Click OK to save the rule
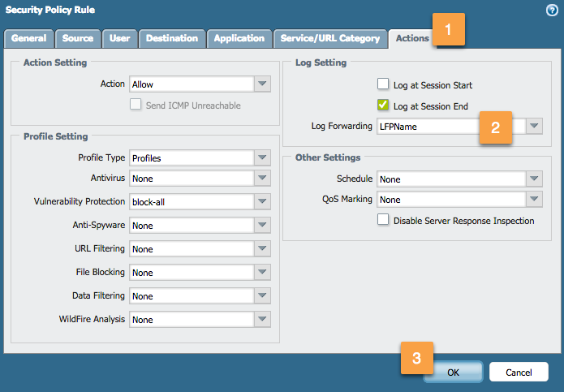 click(453, 372)
